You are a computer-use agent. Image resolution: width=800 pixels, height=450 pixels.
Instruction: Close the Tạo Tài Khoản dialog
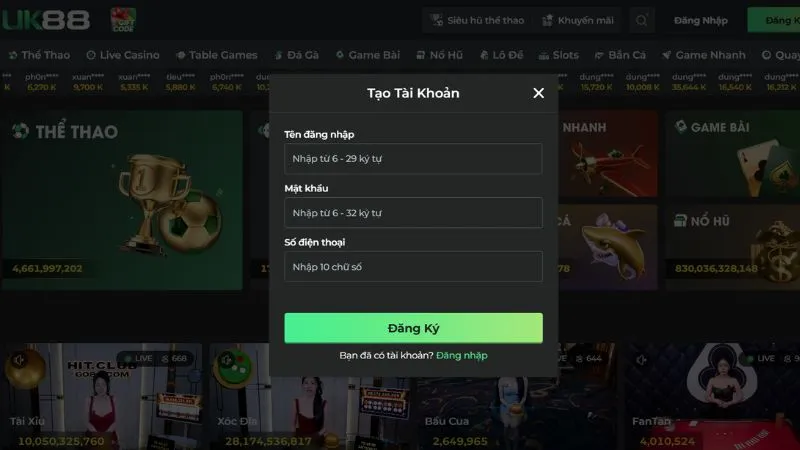coord(538,93)
